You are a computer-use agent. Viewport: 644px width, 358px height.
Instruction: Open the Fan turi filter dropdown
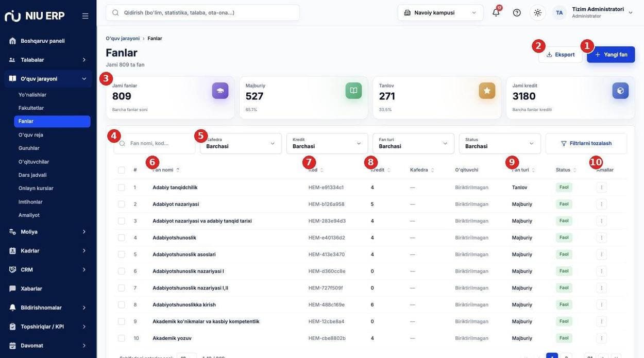(414, 143)
